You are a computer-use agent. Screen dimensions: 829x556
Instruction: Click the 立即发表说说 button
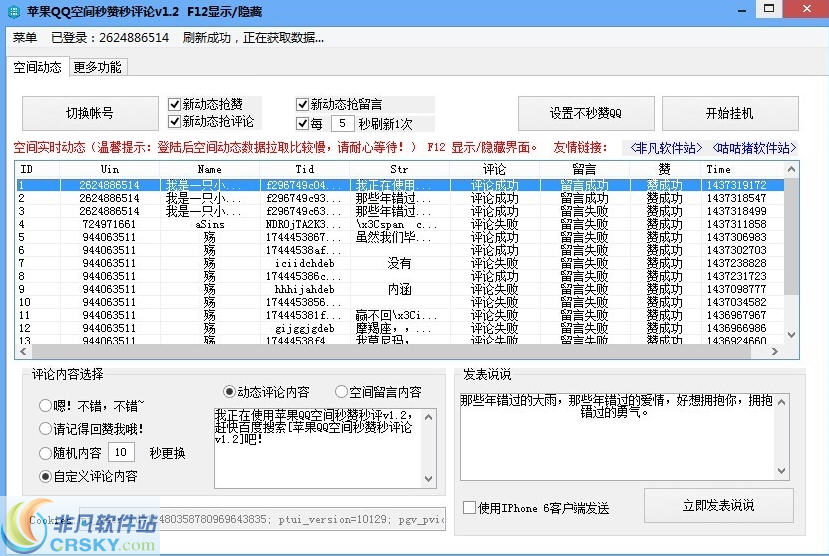coord(718,506)
